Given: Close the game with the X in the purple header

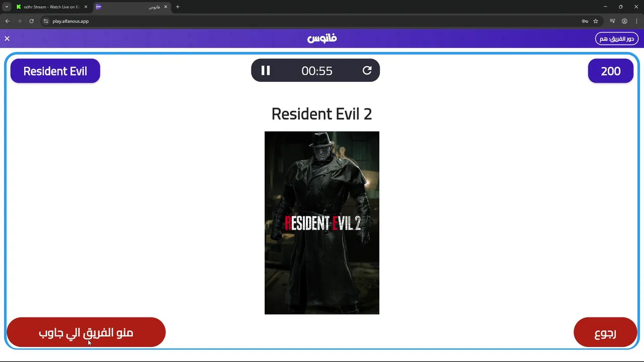Looking at the screenshot, I should (7, 39).
